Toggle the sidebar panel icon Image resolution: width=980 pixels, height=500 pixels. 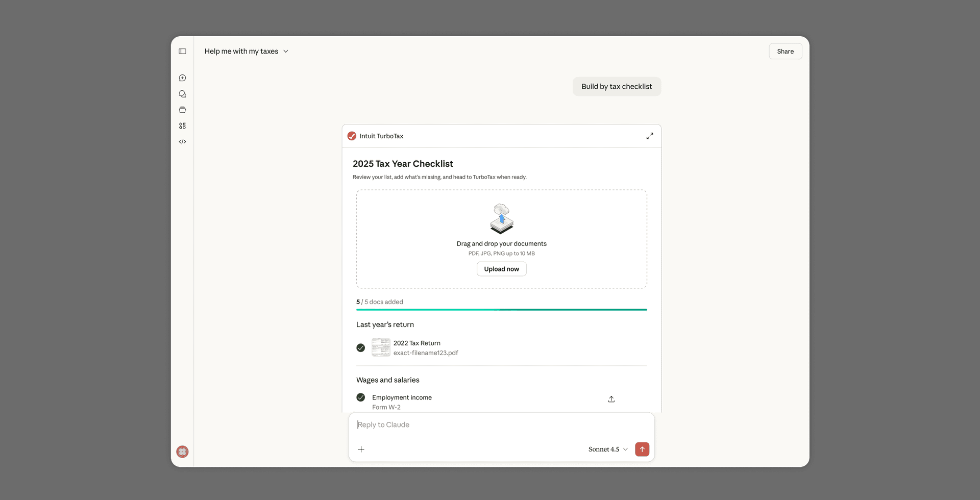tap(182, 51)
